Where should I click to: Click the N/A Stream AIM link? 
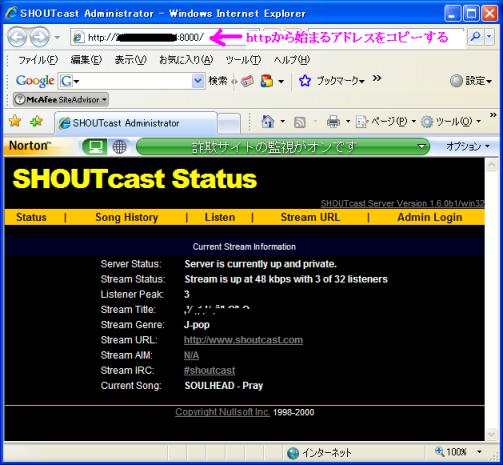[x=191, y=355]
